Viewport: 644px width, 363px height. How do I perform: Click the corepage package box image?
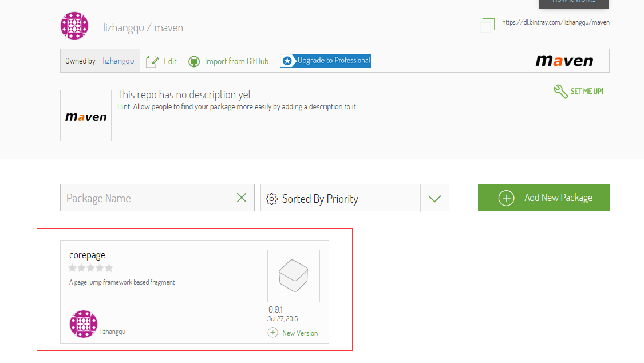pyautogui.click(x=293, y=276)
